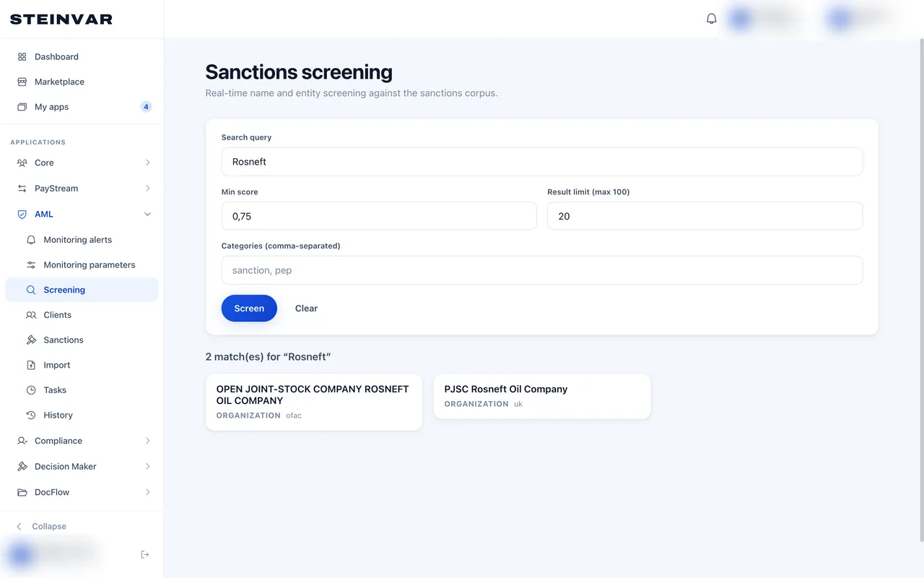The image size is (924, 578).
Task: Open the Sanctions gavel icon
Action: 31,340
